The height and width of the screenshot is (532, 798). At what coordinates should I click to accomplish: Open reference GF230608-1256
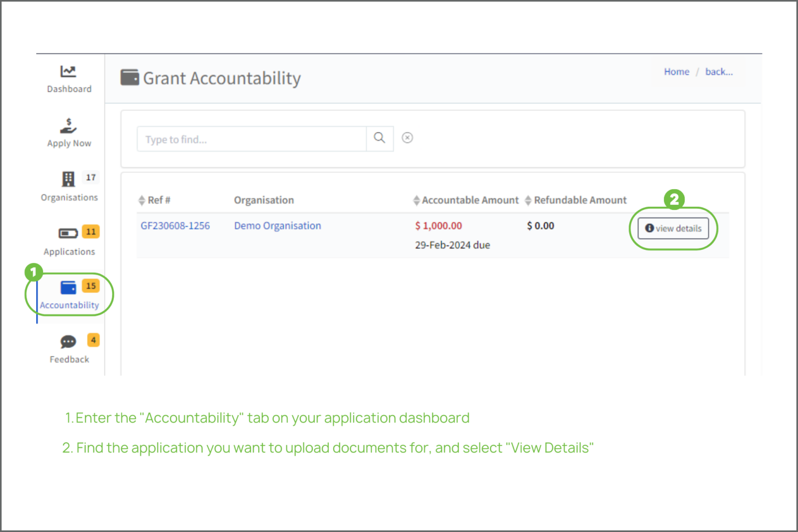point(175,225)
